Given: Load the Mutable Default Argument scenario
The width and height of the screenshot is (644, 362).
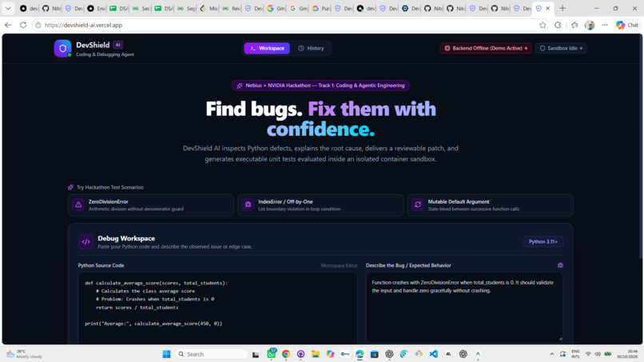Looking at the screenshot, I should coord(490,205).
